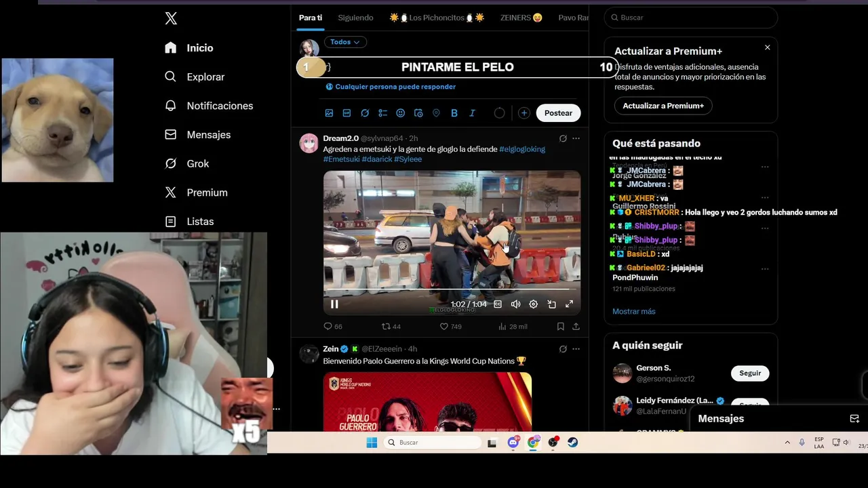Viewport: 868px width, 488px height.
Task: Open video settings gear
Action: pos(534,304)
